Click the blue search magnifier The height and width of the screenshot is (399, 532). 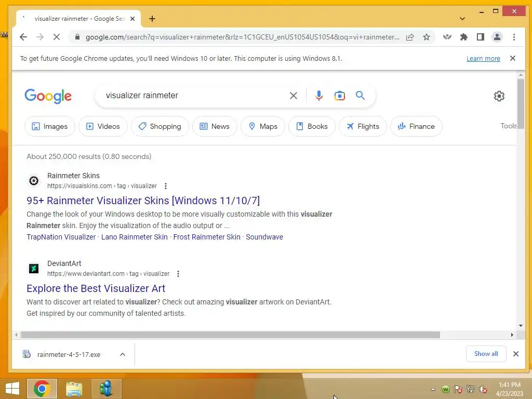[361, 96]
